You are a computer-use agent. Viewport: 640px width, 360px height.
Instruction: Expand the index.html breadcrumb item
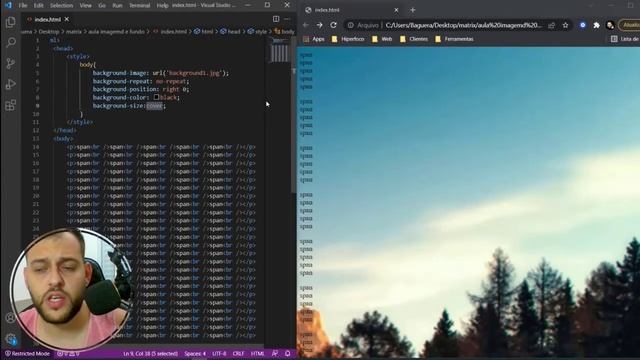(x=170, y=31)
